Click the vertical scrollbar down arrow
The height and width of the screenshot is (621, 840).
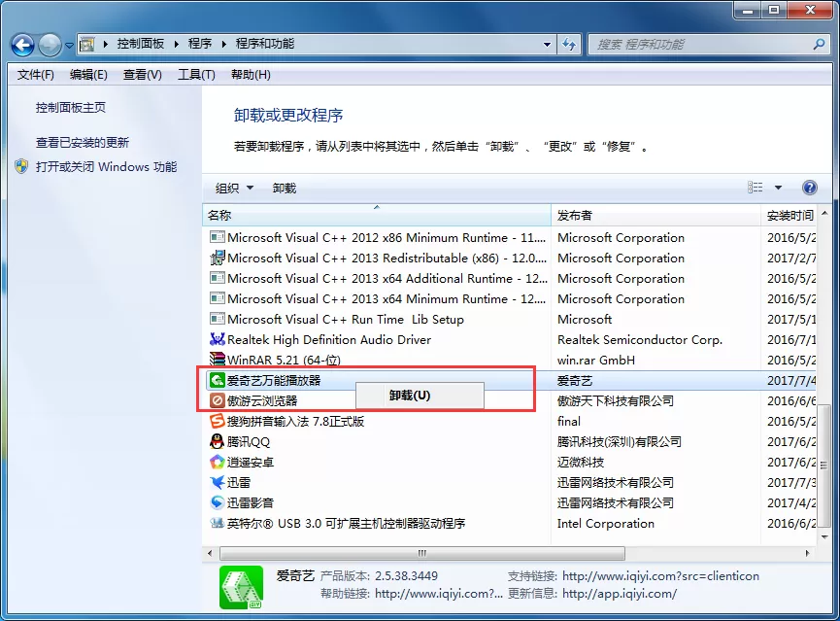pos(824,536)
